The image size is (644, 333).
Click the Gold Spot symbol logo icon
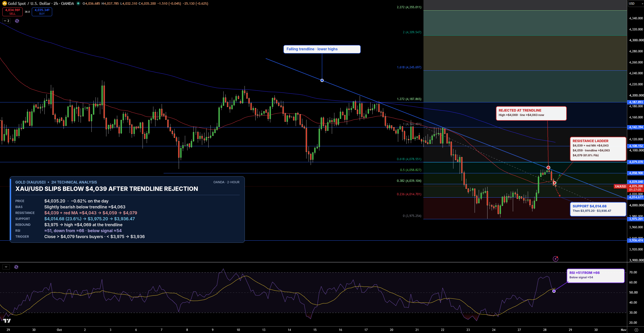4,3
